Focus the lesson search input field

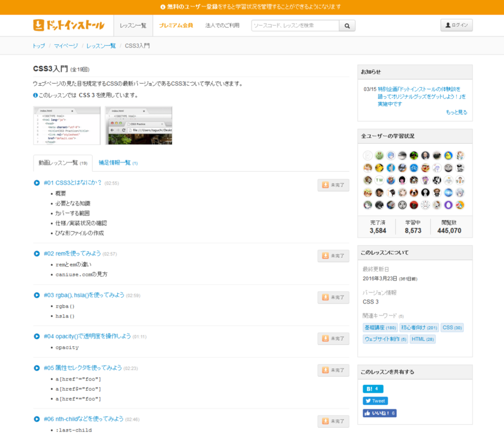[295, 26]
